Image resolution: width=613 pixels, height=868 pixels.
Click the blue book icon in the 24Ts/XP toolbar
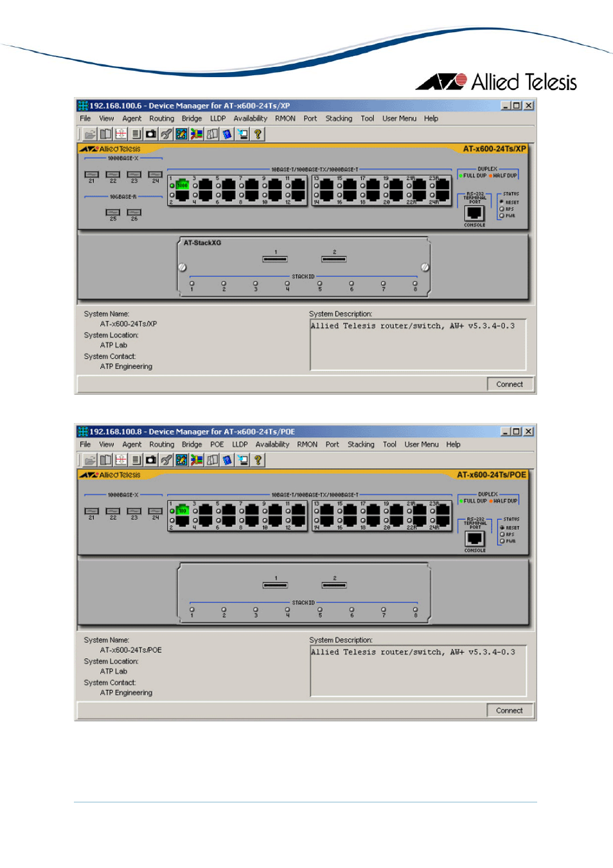[227, 134]
